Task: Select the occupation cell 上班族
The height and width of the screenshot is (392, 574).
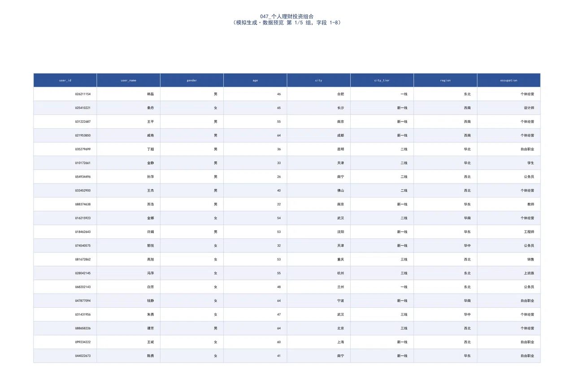Action: click(x=509, y=273)
